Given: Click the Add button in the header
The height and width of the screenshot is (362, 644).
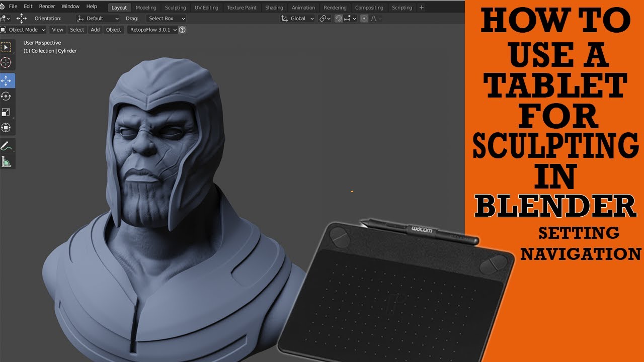Looking at the screenshot, I should 95,29.
